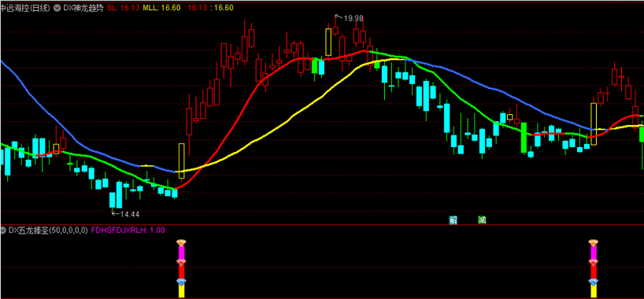Viewport: 644px width, 299px height.
Task: Click top diamond on the latest signal bar
Action: [593, 242]
